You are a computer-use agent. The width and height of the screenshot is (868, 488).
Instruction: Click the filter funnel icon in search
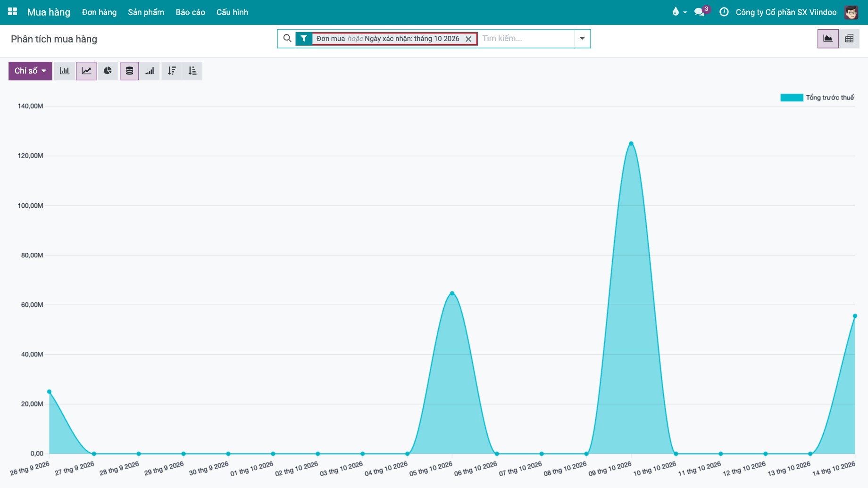click(x=304, y=39)
